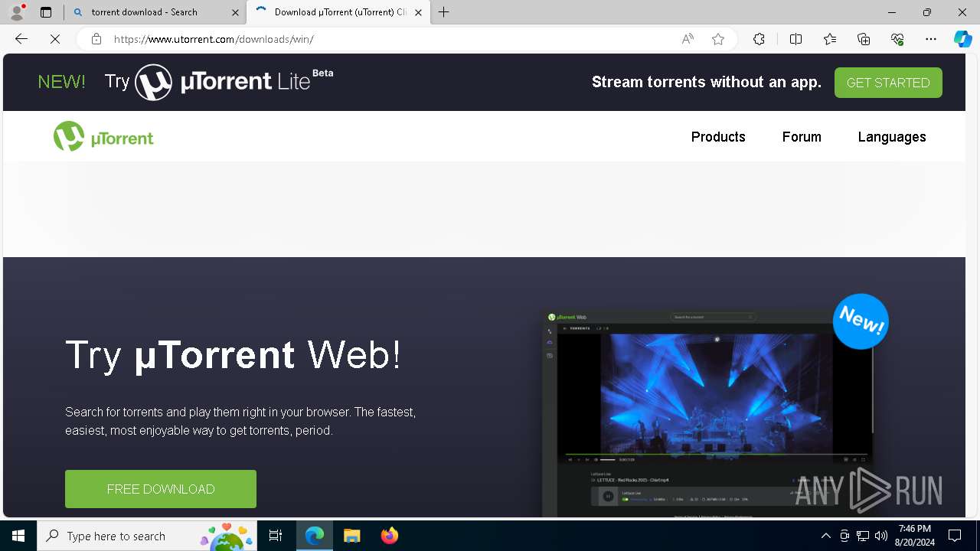Launch Firefox from taskbar
Screen dimensions: 980x551
389,536
